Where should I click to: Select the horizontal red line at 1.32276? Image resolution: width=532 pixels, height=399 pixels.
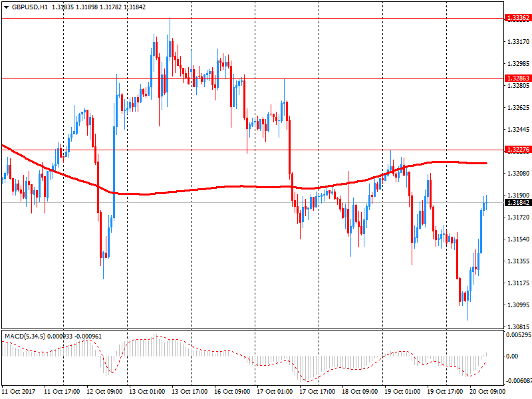(253, 150)
